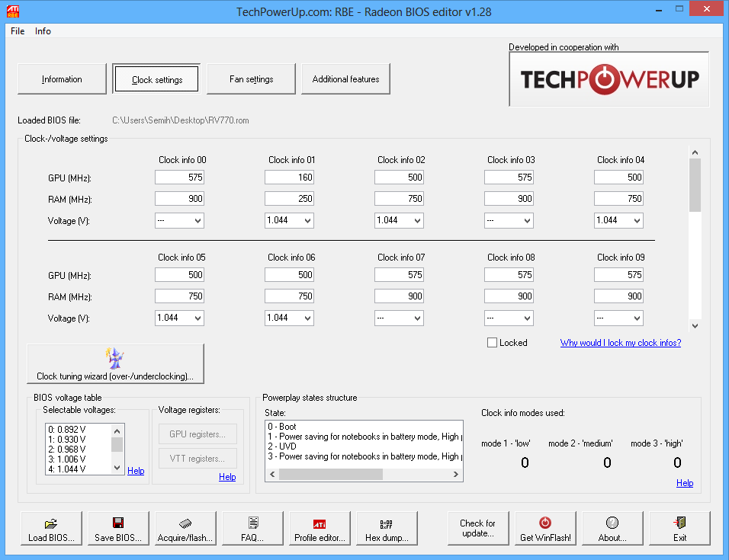729x560 pixels.
Task: Launch the Clock tuning wizard
Action: coord(115,363)
